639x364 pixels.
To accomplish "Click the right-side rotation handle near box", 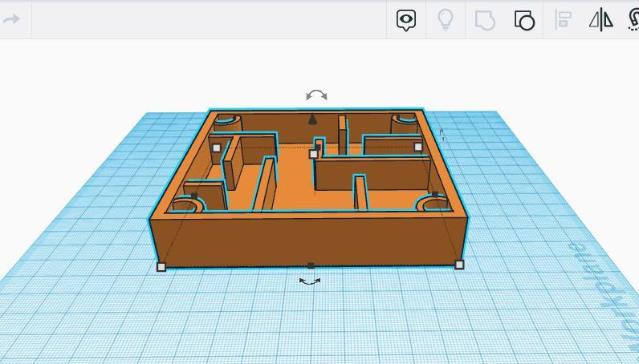I will pos(442,135).
